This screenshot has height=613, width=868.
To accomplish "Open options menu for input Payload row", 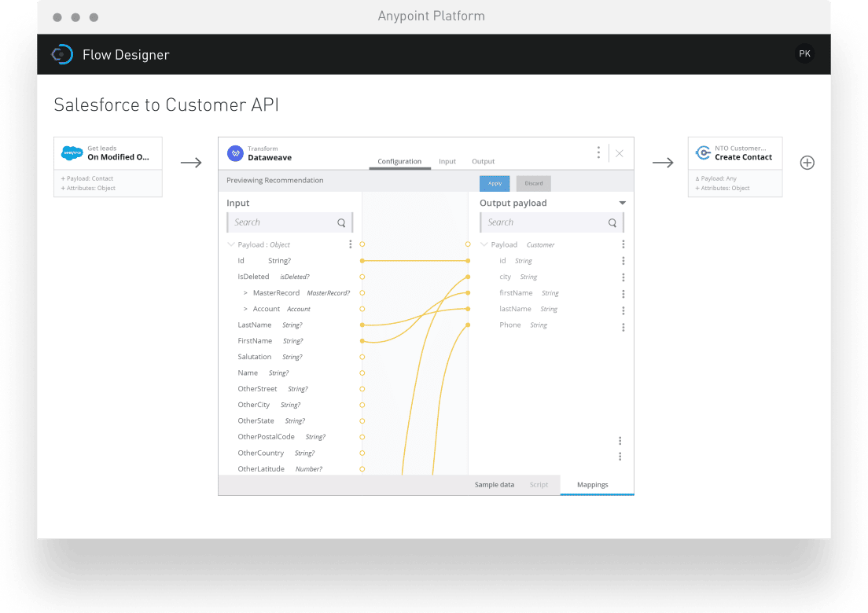I will pos(351,244).
